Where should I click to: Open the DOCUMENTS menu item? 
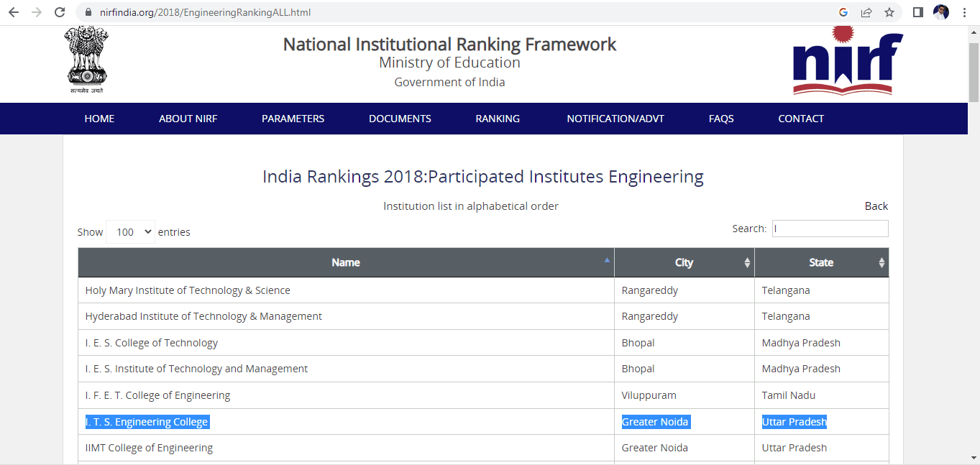pos(400,119)
